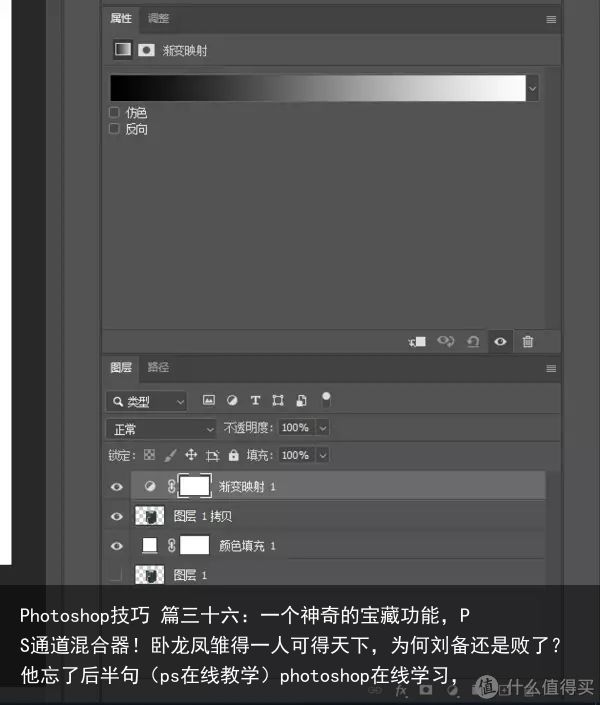600x705 pixels.
Task: Hide the 渐变映射 1 layer
Action: point(116,487)
